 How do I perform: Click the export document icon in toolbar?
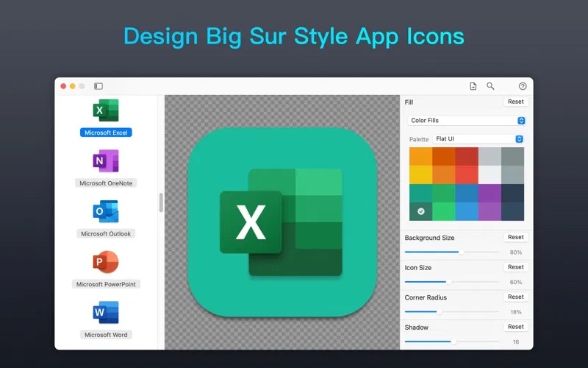(x=473, y=86)
